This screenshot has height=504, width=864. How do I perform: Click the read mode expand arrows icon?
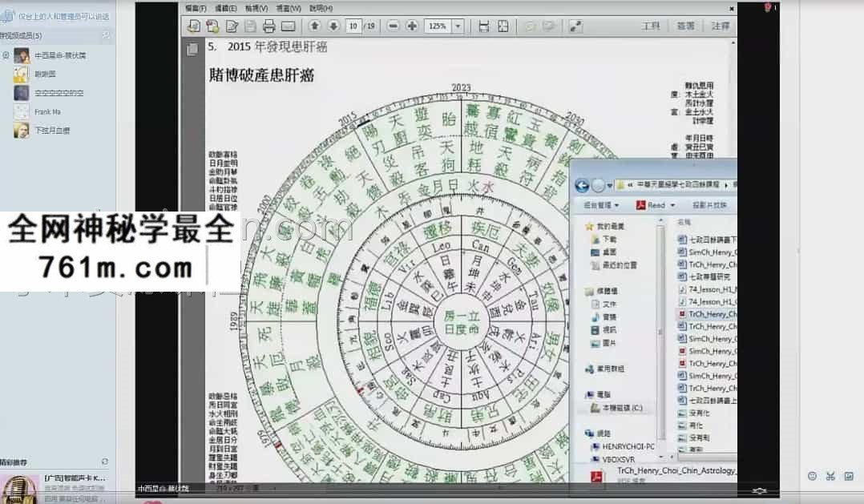click(x=575, y=26)
